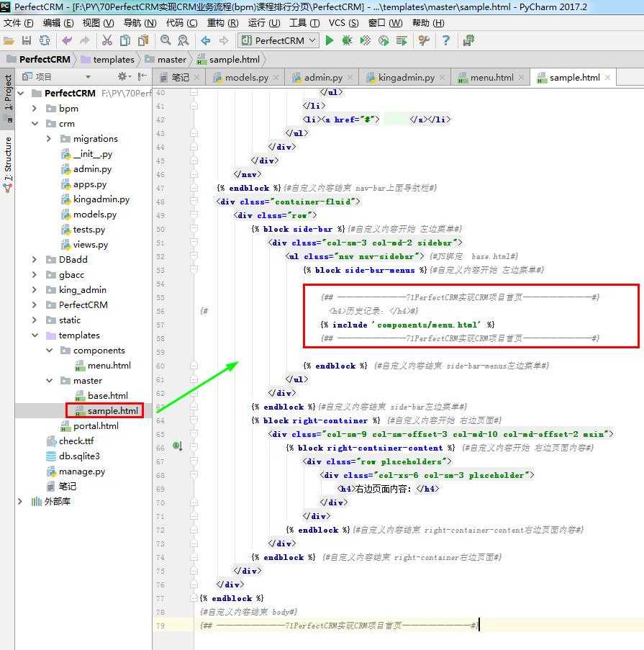Switch to the models.py tab
The height and width of the screenshot is (650, 644).
(247, 78)
